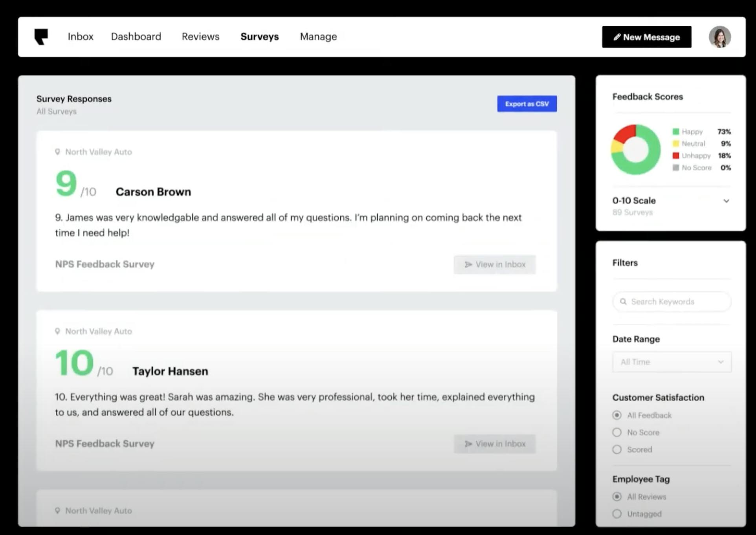Click the Podium logo icon
This screenshot has height=535, width=756.
click(x=41, y=37)
